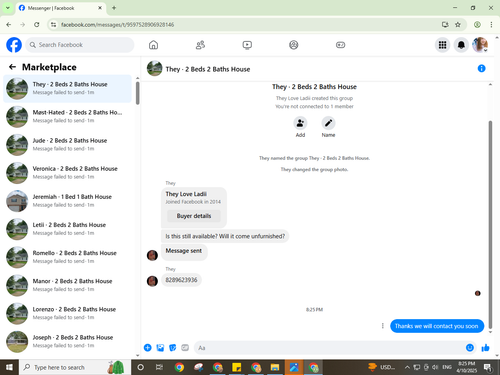Screen dimensions: 500x375
Task: Open the Windows Start menu
Action: (9, 367)
